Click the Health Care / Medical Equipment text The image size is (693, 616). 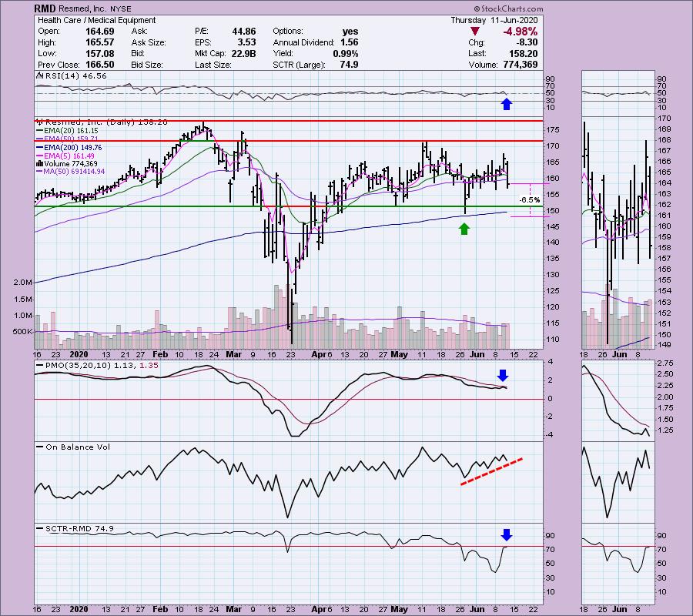coord(97,20)
